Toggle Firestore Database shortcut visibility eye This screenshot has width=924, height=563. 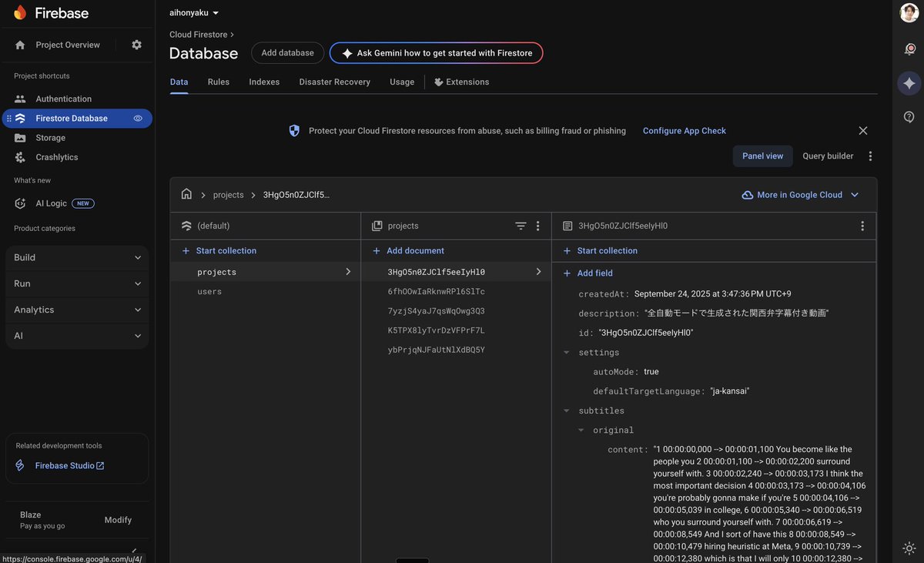pyautogui.click(x=138, y=119)
